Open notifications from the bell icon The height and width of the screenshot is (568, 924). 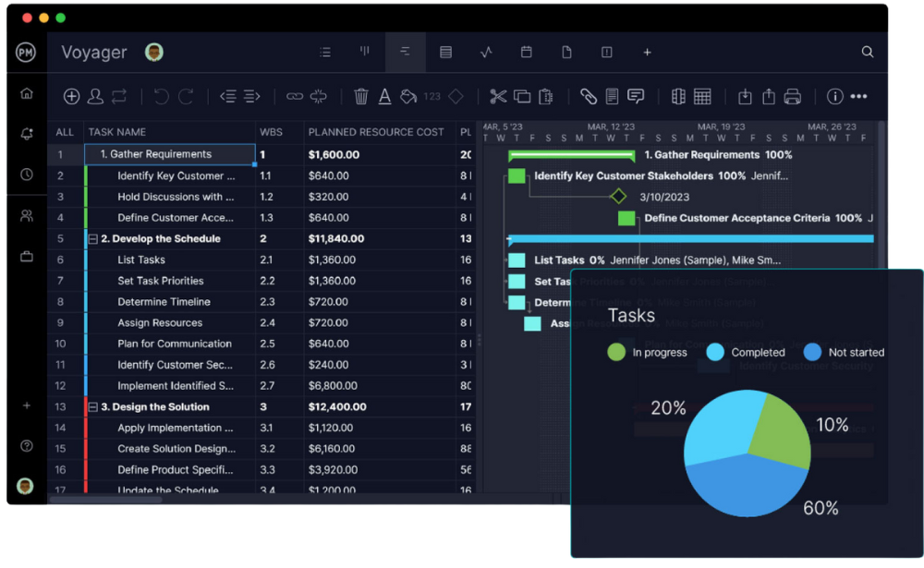point(26,133)
